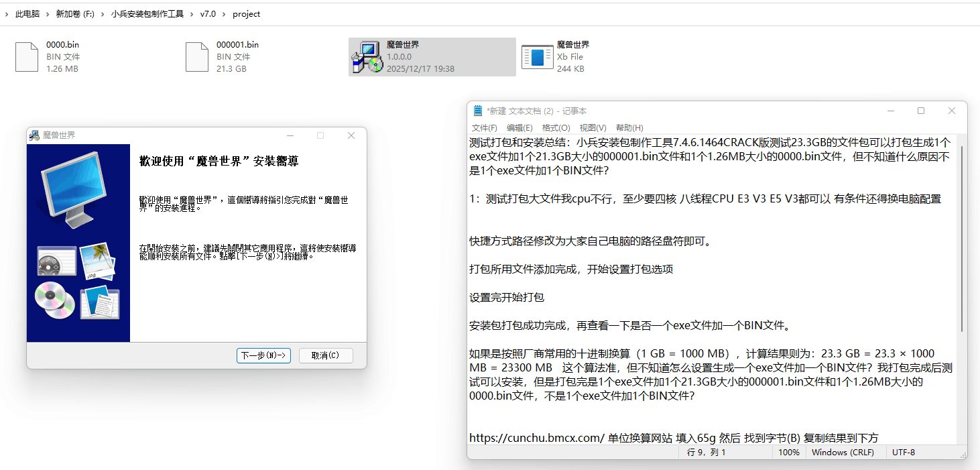This screenshot has width=980, height=470.
Task: Click the 魔兽世界 icon on the wizard title bar
Action: coord(33,135)
